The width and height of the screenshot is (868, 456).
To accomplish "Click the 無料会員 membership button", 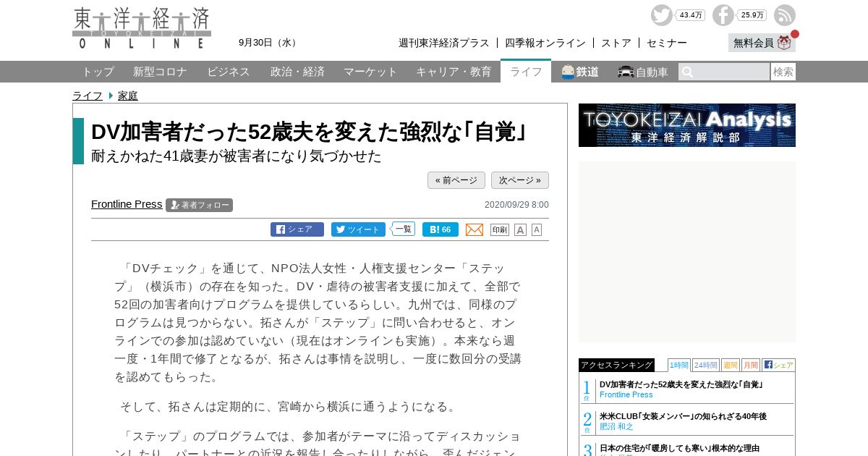I will (x=762, y=43).
